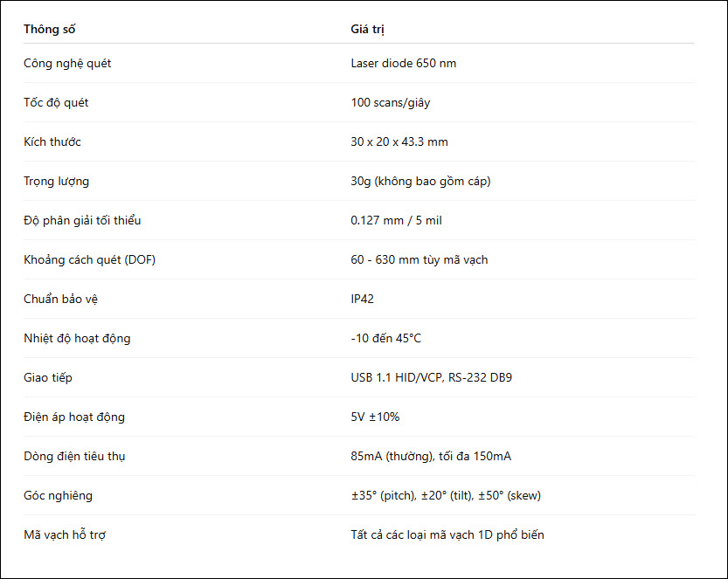Click the 'Giá trị' column header
The height and width of the screenshot is (579, 728).
tap(367, 29)
